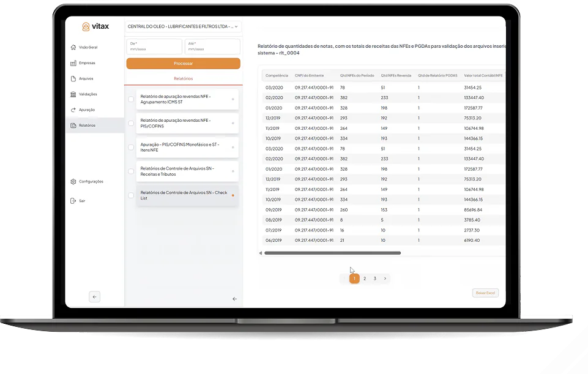Open PIS/COFINS Monofásico e ST card
The width and height of the screenshot is (588, 374).
(x=187, y=148)
